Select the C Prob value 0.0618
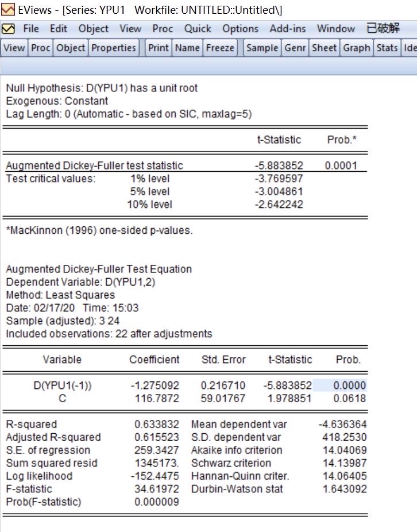 [349, 398]
